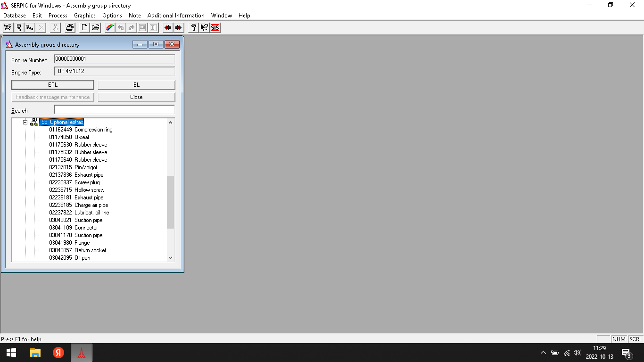Click the piston toolbar icon
This screenshot has width=644, height=362.
(x=19, y=28)
